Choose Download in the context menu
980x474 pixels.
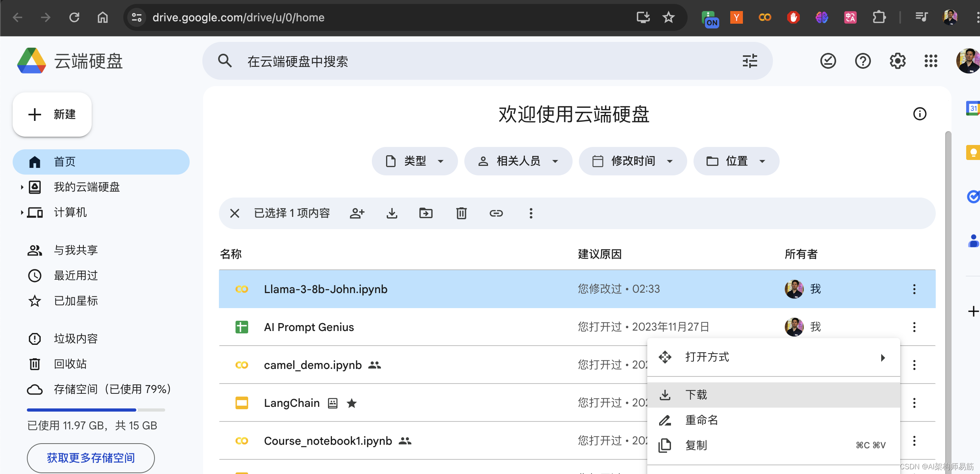[773, 395]
